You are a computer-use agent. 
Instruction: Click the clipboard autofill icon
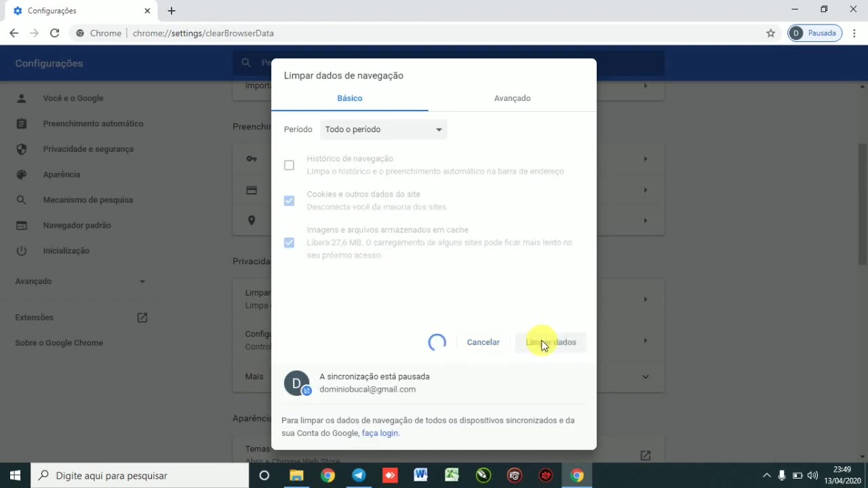[22, 123]
